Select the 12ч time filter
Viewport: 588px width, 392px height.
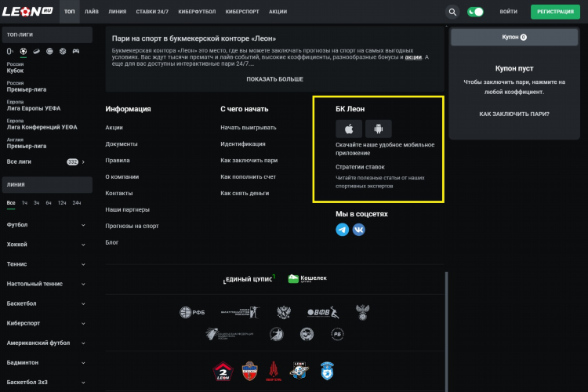coord(62,203)
